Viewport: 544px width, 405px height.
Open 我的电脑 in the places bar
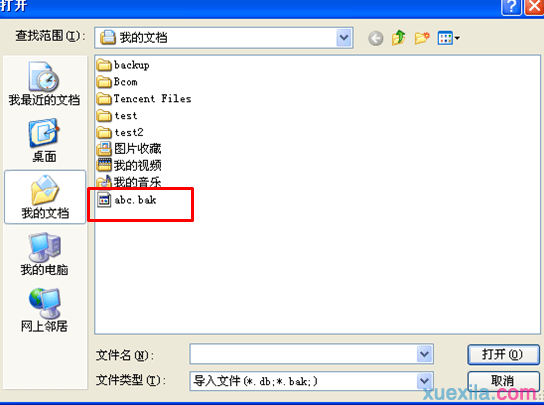[44, 254]
